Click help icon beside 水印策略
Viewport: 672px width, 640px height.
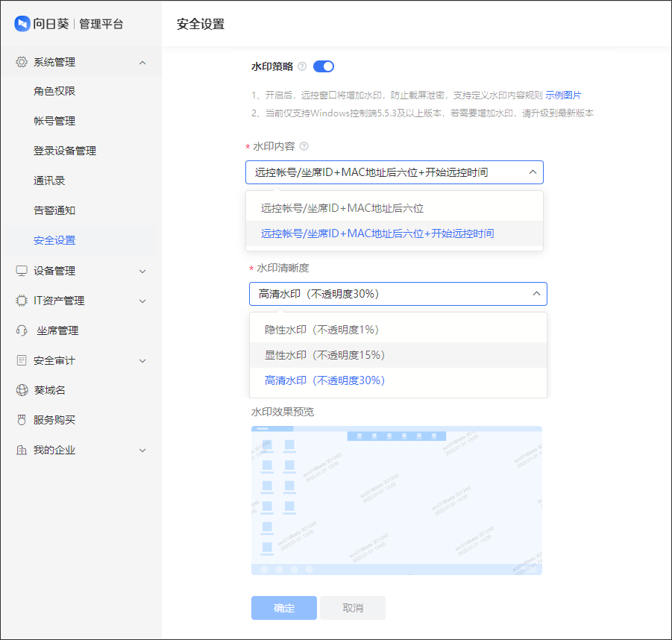coord(302,66)
